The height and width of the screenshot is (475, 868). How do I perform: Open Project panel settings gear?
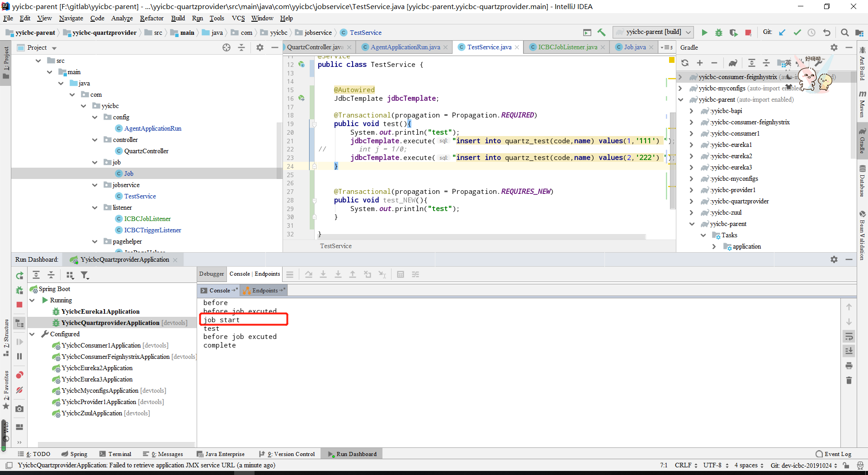260,47
